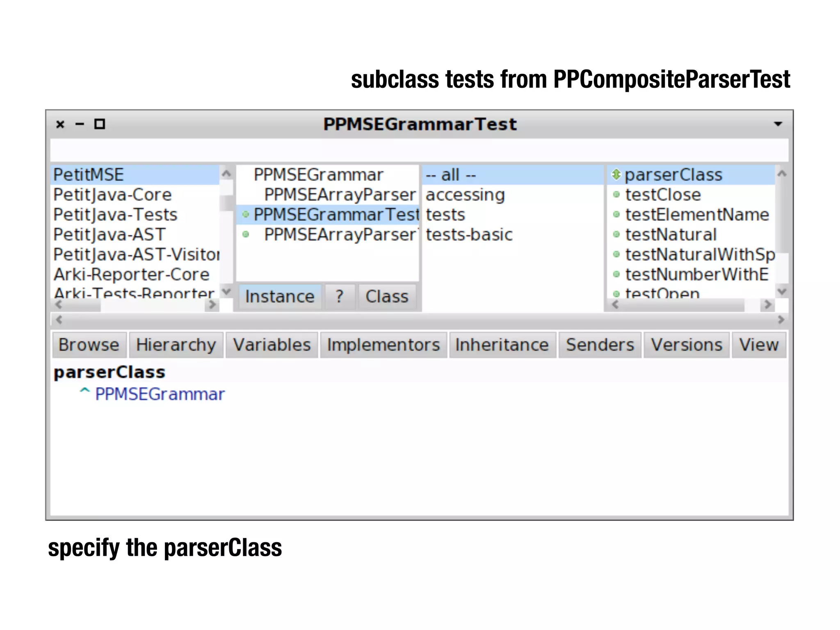Click the Browse button

[x=89, y=345]
